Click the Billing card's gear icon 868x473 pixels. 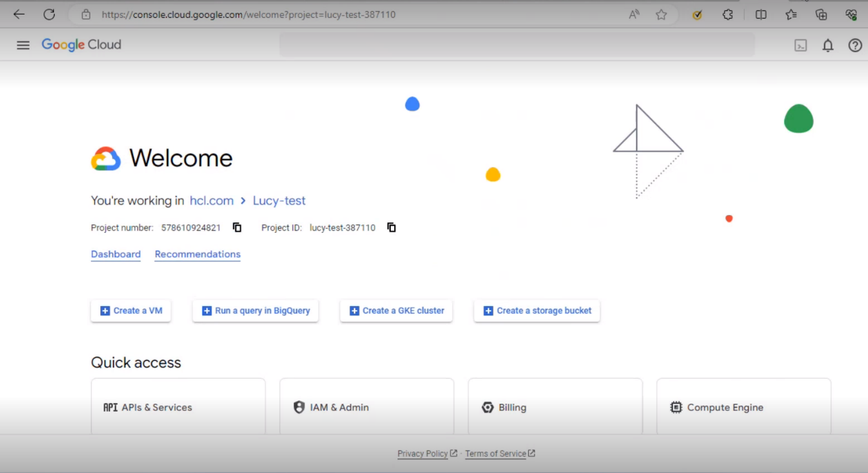tap(488, 408)
